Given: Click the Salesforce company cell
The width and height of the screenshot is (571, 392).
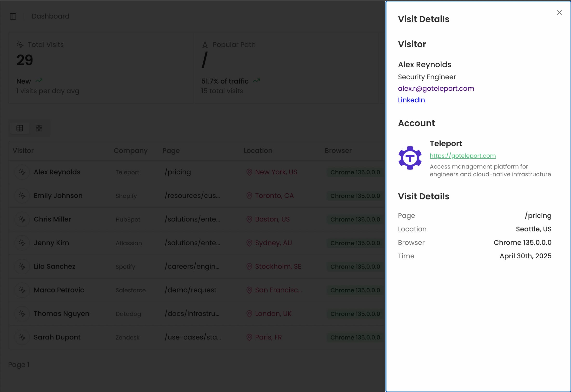Looking at the screenshot, I should pos(131,290).
